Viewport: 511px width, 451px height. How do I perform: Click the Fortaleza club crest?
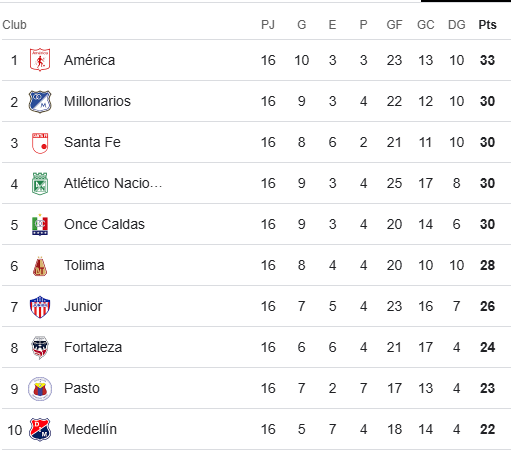point(40,348)
